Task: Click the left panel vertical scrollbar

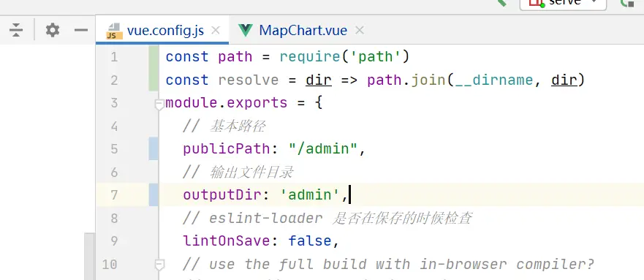Action: pyautogui.click(x=89, y=256)
